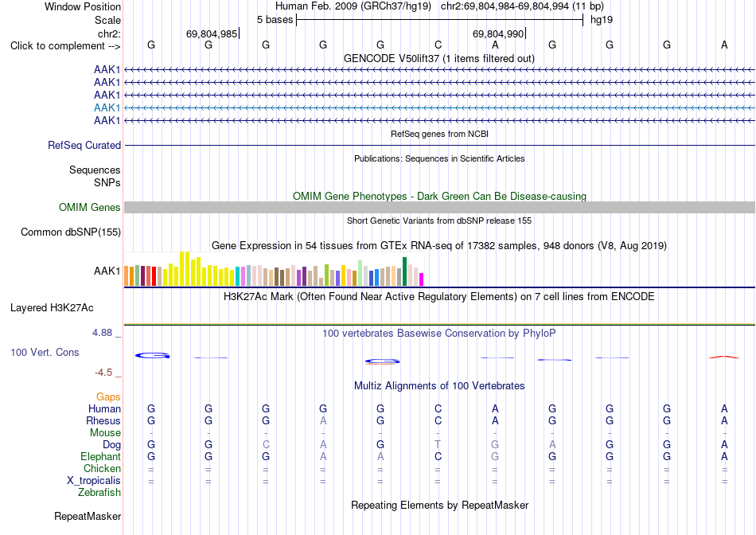Click the RepeatMasker track label
Image resolution: width=756 pixels, height=535 pixels.
tap(88, 516)
